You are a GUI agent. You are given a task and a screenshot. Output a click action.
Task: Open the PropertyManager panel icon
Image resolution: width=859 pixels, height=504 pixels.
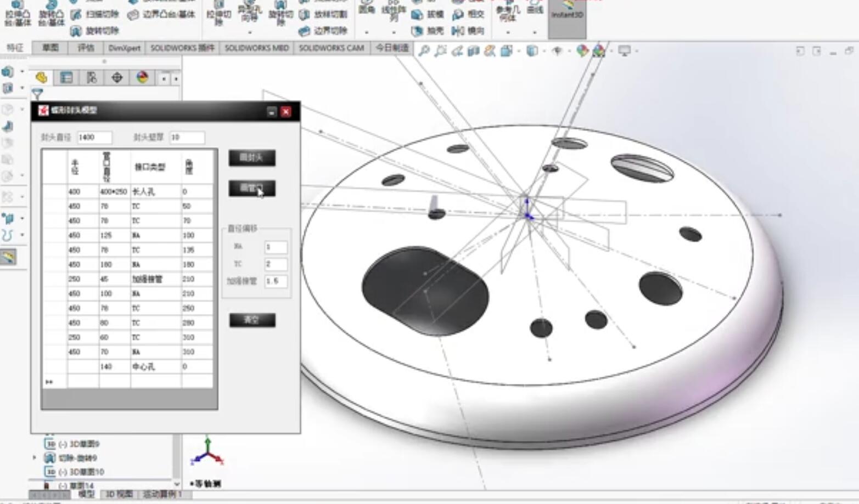(x=66, y=78)
